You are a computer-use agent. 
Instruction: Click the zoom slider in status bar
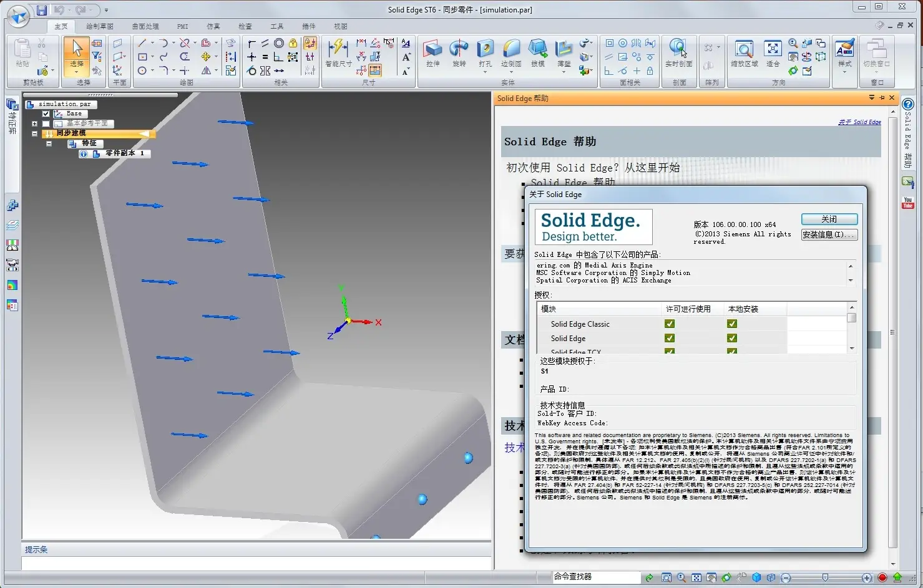825,578
